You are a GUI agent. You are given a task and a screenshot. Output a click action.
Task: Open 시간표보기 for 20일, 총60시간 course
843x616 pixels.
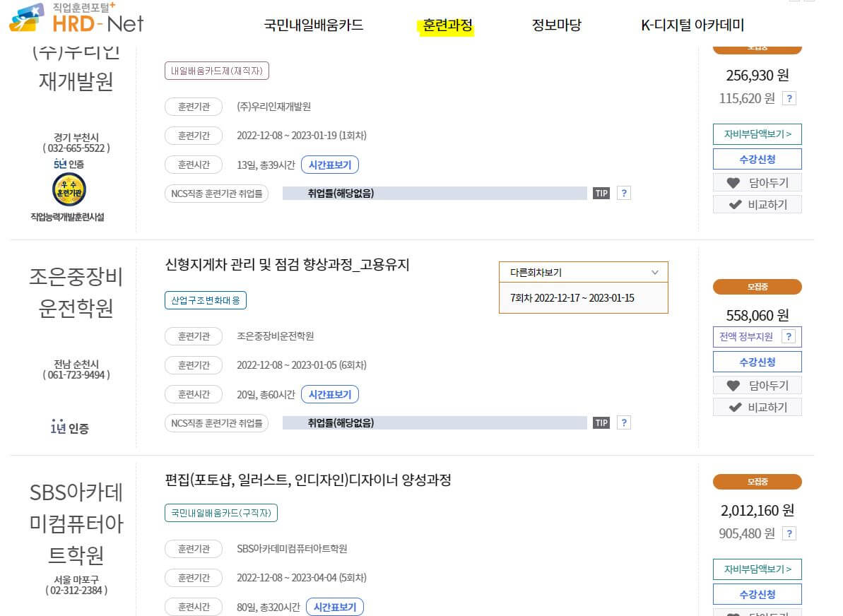click(x=329, y=395)
